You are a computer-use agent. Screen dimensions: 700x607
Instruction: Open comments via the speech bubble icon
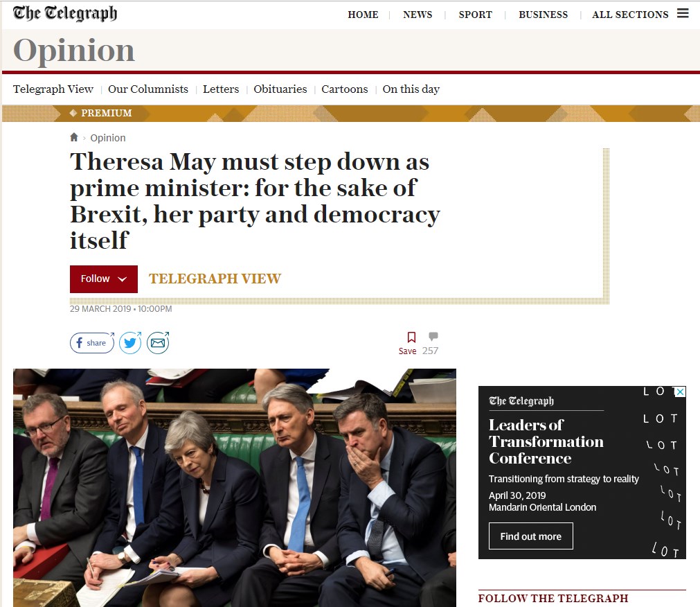(433, 336)
